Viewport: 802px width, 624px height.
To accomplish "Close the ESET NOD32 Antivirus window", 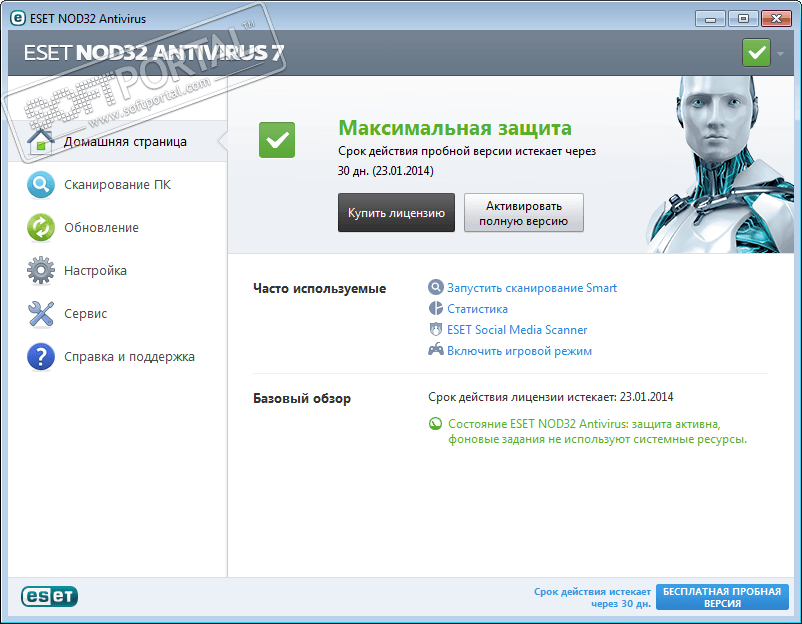I will [x=776, y=19].
